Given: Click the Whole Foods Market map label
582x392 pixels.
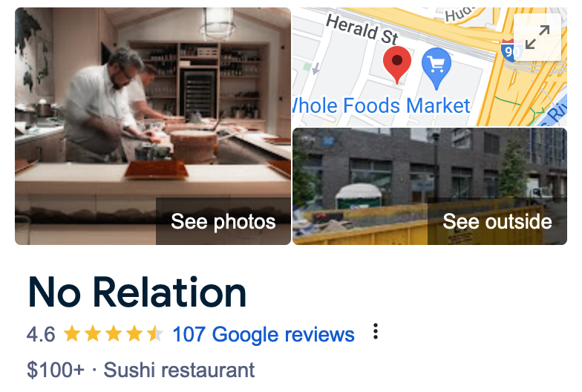Looking at the screenshot, I should pos(381,105).
